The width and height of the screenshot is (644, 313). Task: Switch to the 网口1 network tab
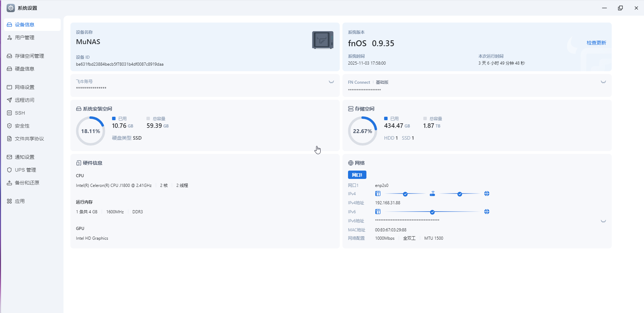click(357, 175)
